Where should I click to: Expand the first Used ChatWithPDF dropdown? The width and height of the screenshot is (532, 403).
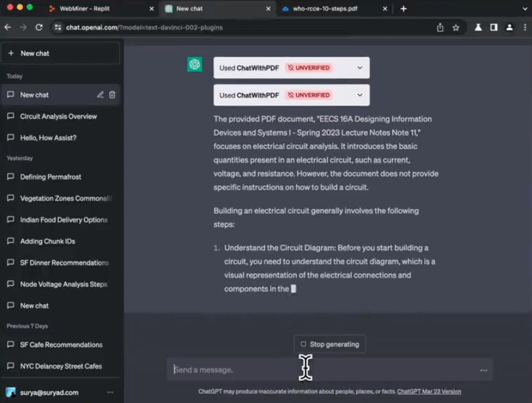(360, 68)
